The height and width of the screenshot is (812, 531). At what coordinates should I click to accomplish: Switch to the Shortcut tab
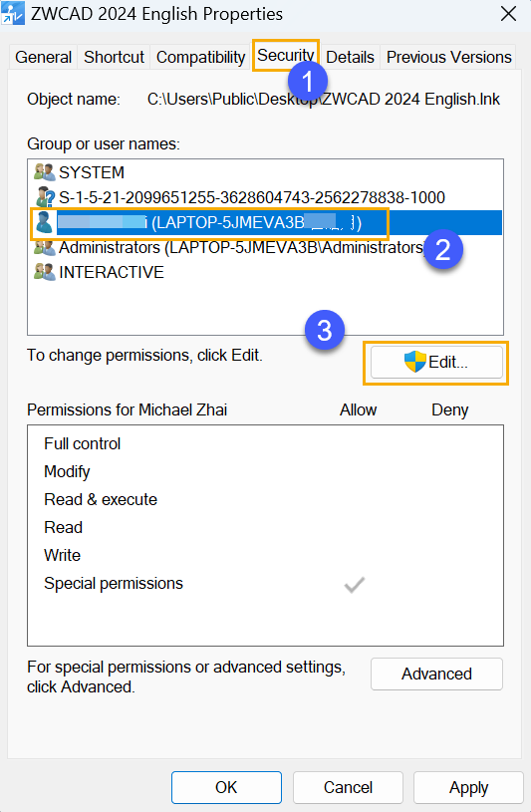(114, 57)
